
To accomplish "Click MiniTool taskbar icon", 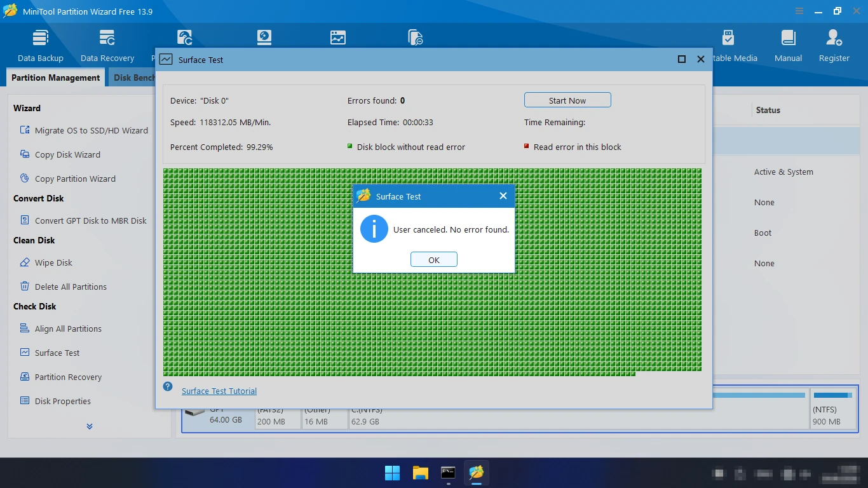I will click(x=477, y=473).
